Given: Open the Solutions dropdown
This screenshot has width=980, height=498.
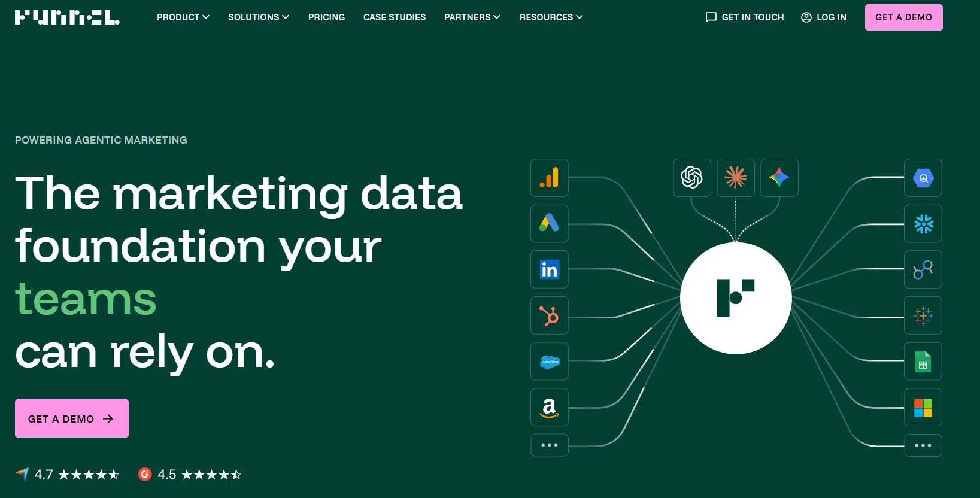Looking at the screenshot, I should tap(259, 17).
